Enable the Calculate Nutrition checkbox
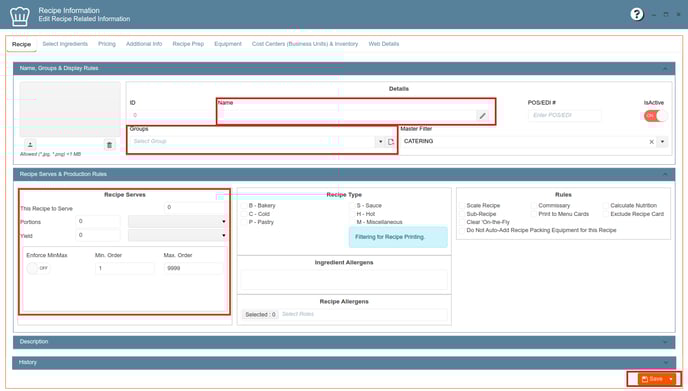This screenshot has height=391, width=688. click(x=606, y=205)
